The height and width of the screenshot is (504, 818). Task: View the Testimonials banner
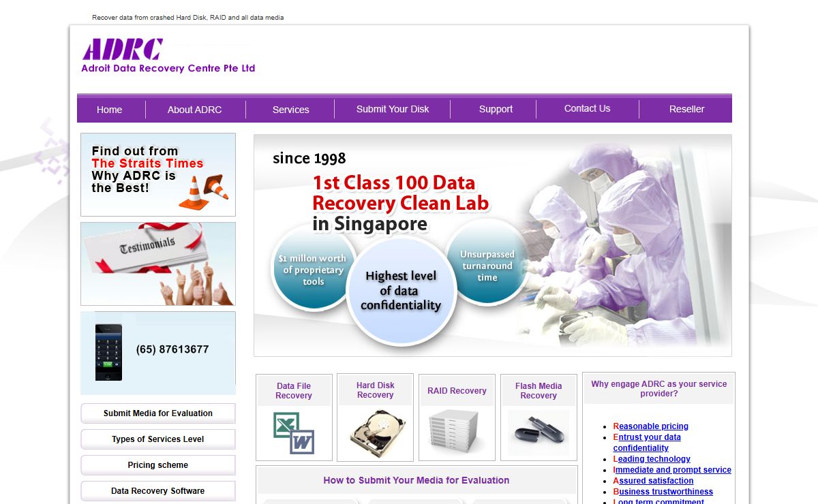[x=158, y=264]
